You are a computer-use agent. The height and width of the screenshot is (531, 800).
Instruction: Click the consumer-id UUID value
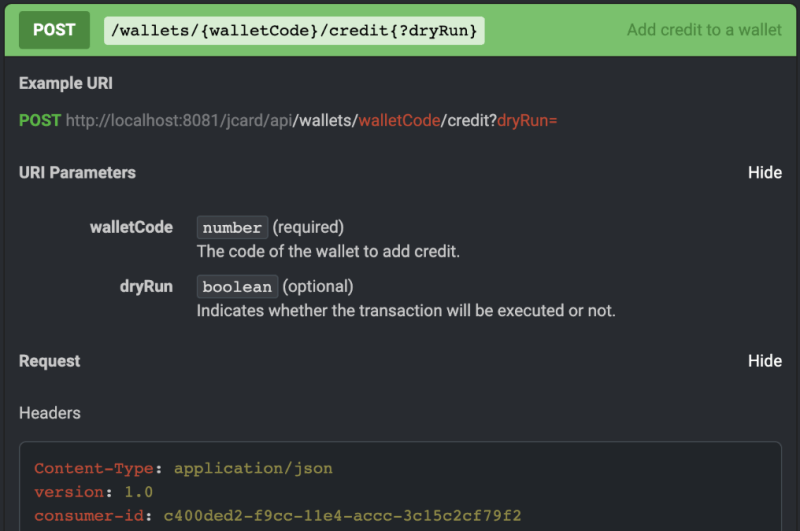pos(342,516)
